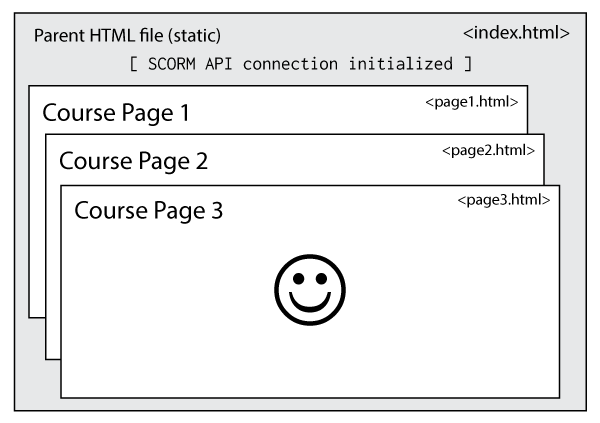Click the <page2.html> file label
Screen dimensions: 600x423
click(x=488, y=150)
